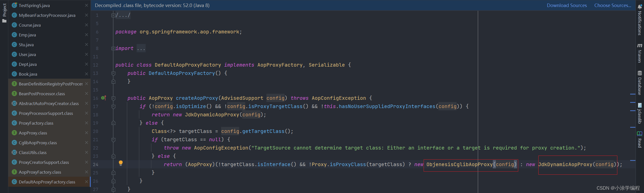644x193 pixels.
Task: Click the implements gutter icon on line 16
Action: click(x=104, y=98)
